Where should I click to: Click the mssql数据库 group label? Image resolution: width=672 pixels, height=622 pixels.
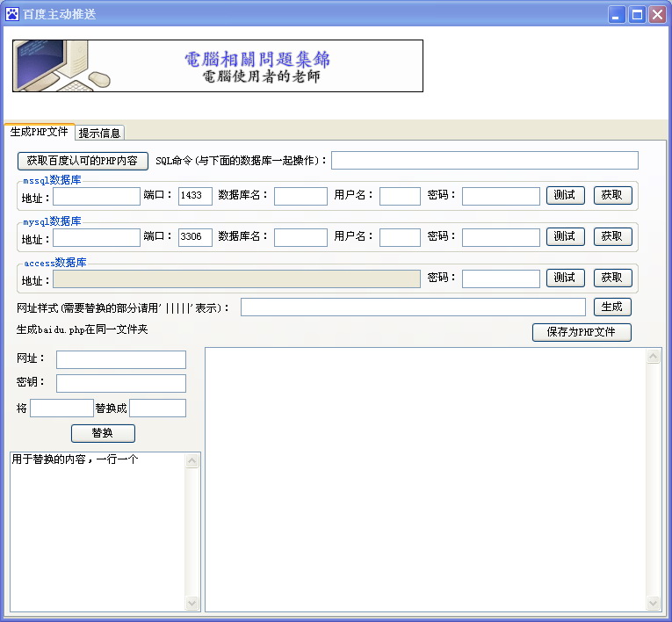point(52,180)
